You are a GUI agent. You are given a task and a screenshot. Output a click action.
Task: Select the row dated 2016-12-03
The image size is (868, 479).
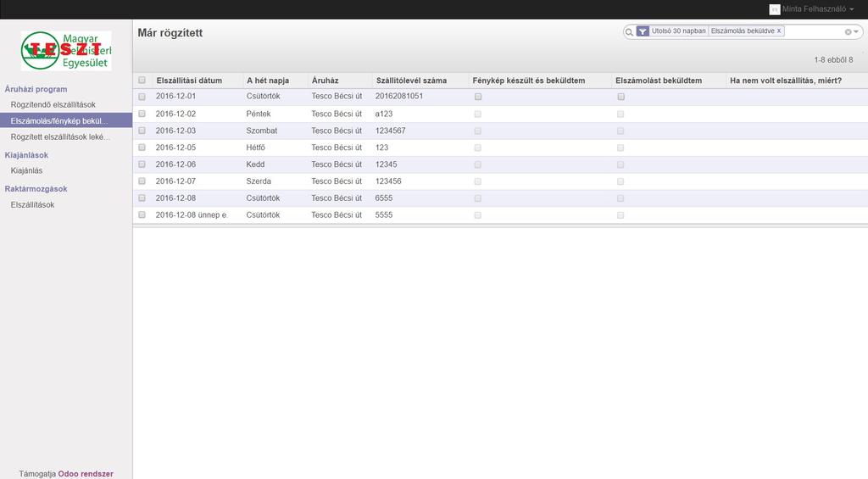click(x=142, y=131)
